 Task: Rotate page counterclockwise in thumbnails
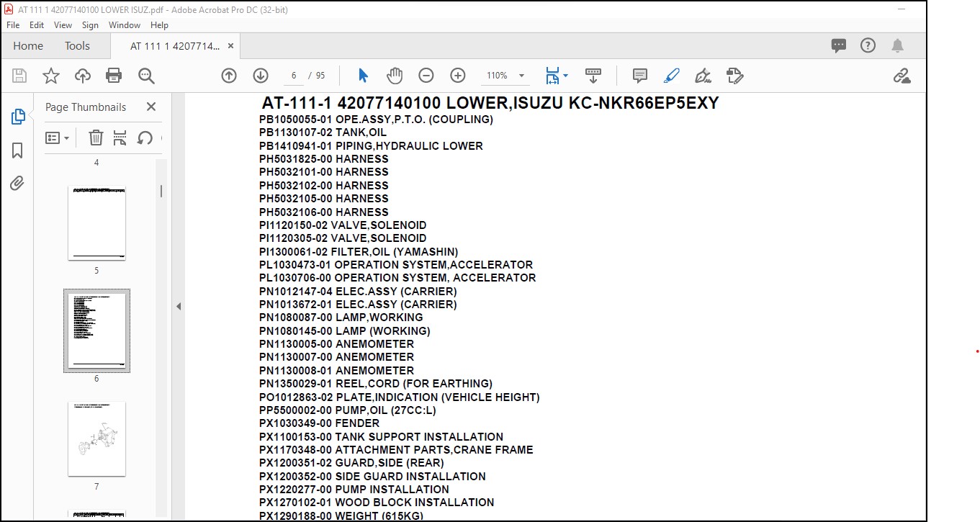click(145, 138)
